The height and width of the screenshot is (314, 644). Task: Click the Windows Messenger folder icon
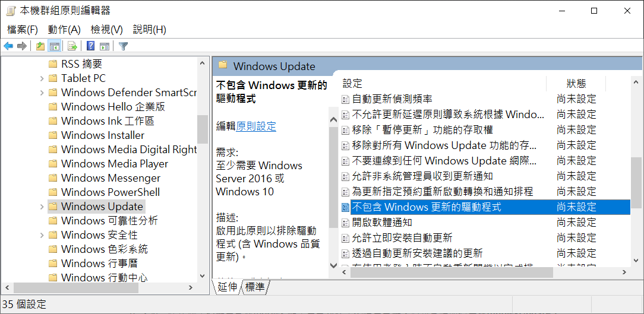52,178
